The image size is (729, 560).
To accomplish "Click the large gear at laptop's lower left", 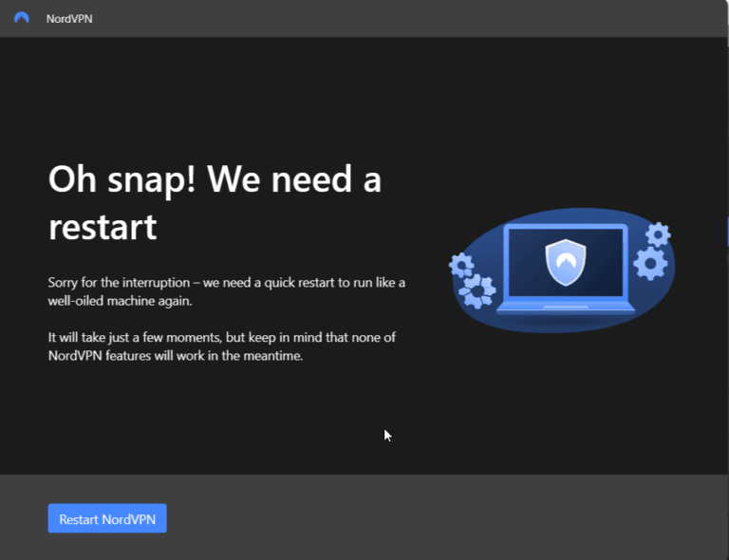I will pyautogui.click(x=477, y=290).
